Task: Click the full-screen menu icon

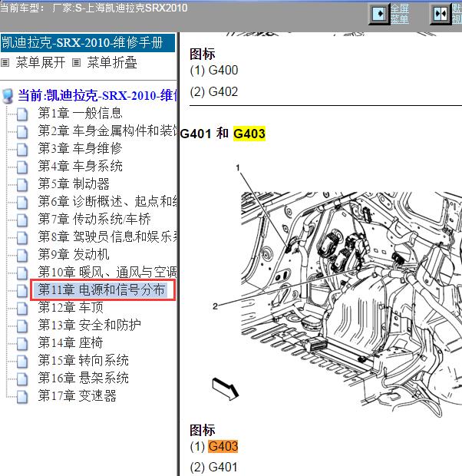Action: tap(379, 14)
